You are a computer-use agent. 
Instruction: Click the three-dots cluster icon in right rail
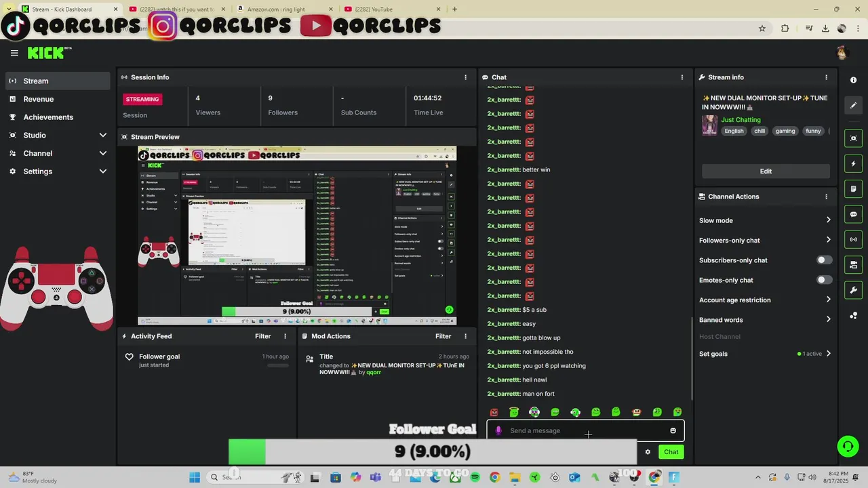pyautogui.click(x=853, y=316)
